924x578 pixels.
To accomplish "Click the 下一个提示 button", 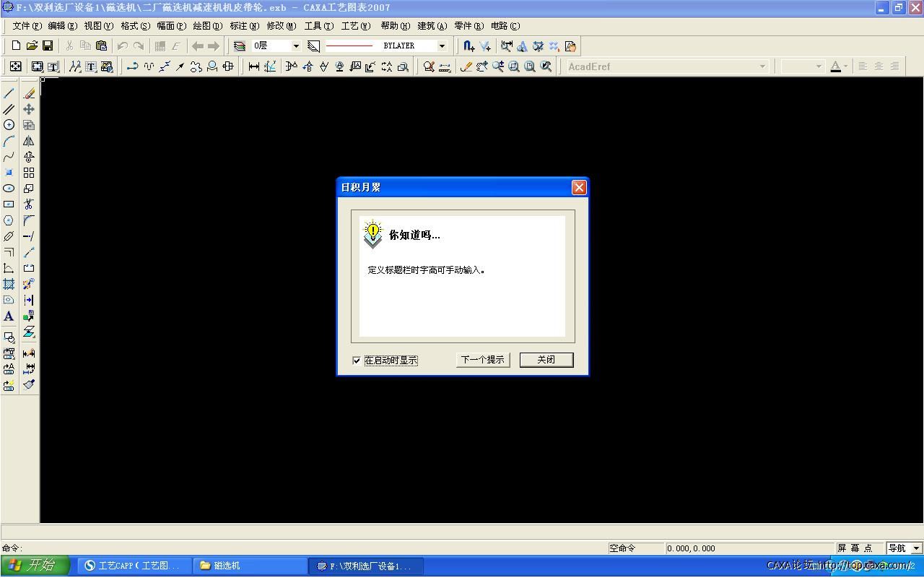I will pyautogui.click(x=482, y=359).
